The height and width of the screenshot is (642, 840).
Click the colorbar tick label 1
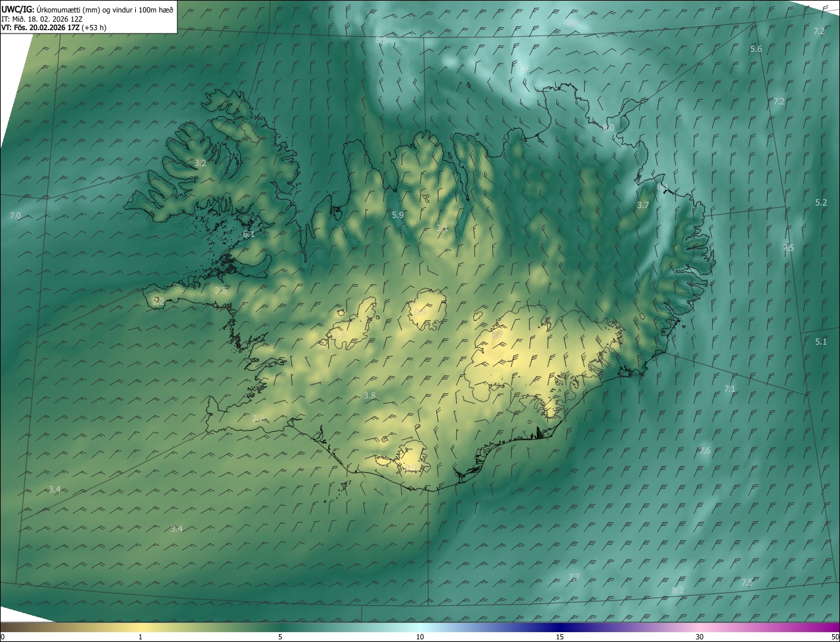pos(140,637)
